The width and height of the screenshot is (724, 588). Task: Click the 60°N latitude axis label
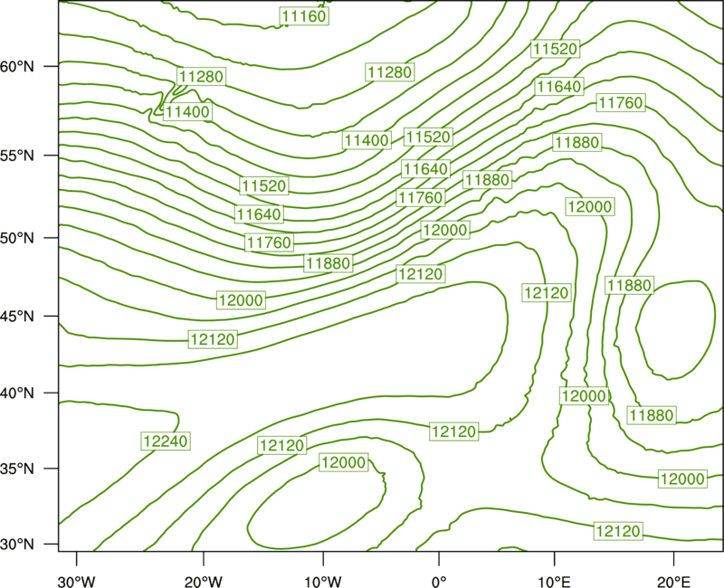17,66
